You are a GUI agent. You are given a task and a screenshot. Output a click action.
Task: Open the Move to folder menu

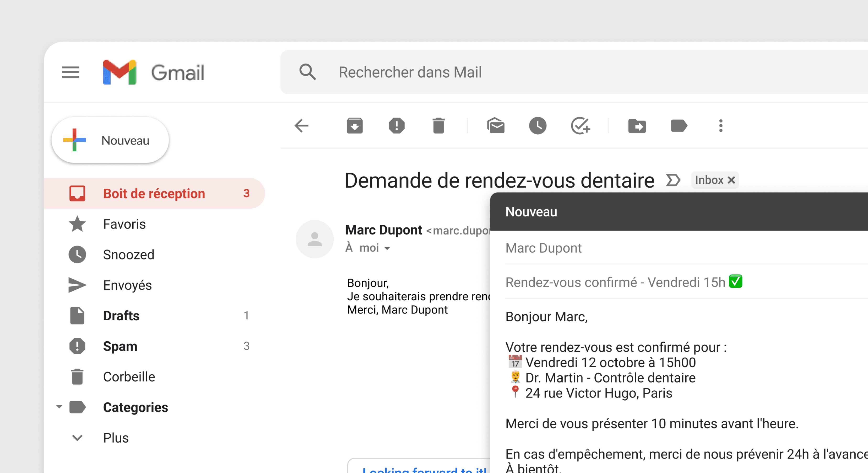point(637,126)
